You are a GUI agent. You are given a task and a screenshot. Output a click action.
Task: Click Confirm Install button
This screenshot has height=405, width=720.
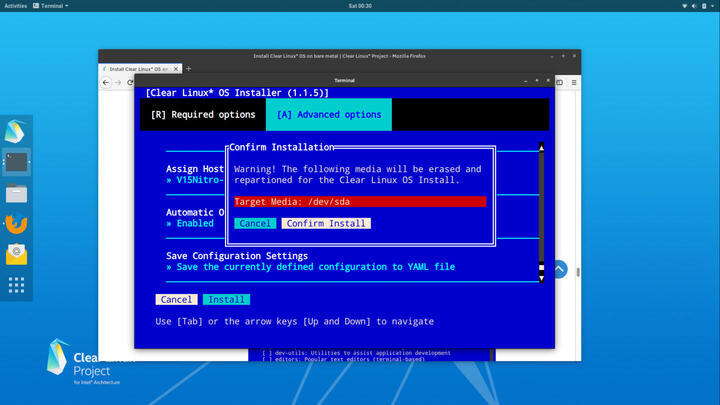click(326, 224)
